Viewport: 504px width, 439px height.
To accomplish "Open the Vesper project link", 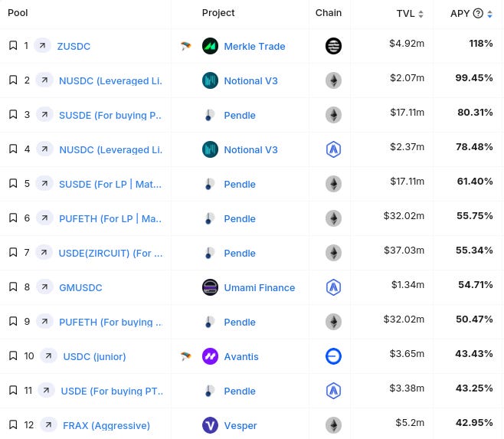I will click(x=241, y=425).
